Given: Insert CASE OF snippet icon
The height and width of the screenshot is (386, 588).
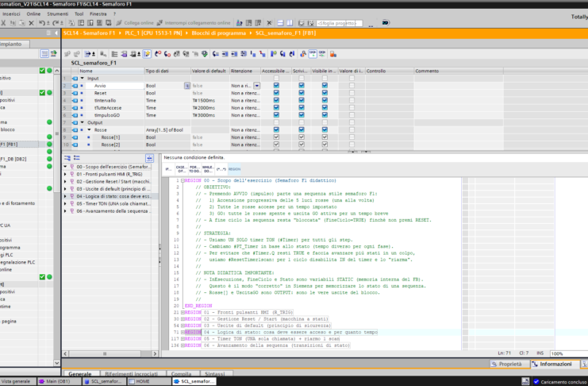Looking at the screenshot, I should (x=182, y=169).
